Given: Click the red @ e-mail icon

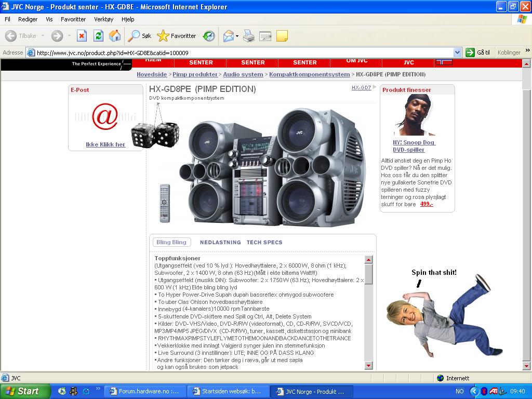Looking at the screenshot, I should pyautogui.click(x=105, y=116).
